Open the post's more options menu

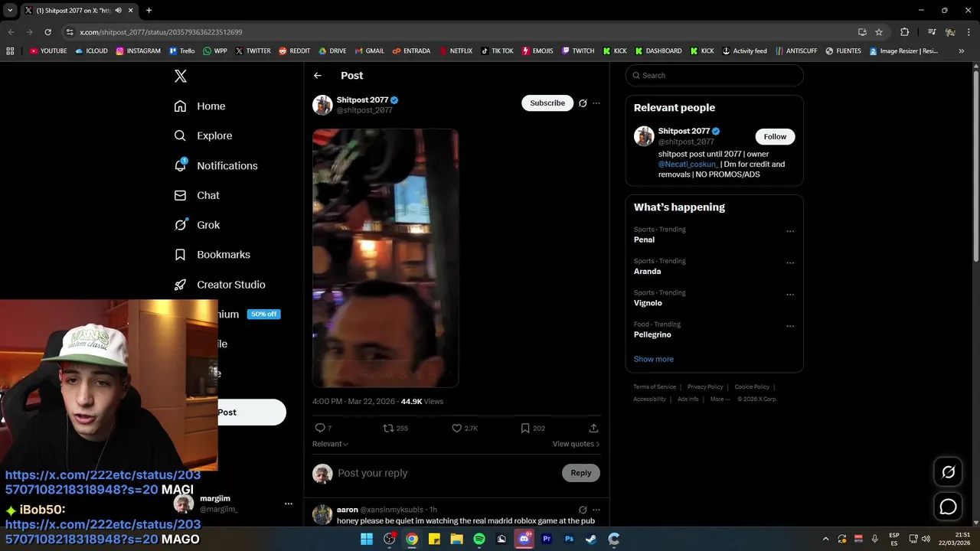tap(596, 103)
